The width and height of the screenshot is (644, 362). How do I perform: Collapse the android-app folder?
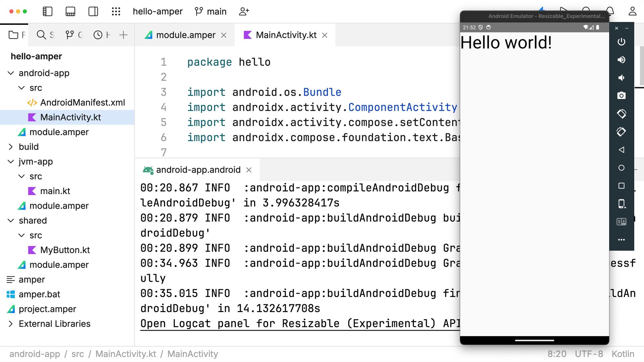[x=11, y=73]
